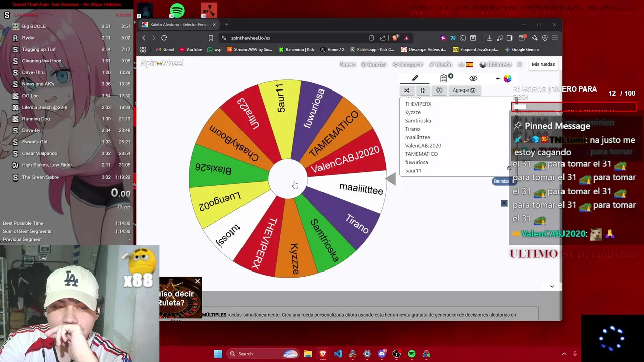Screen dimensions: 644x362
Task: Open File Explorer from taskbar
Action: (308, 354)
